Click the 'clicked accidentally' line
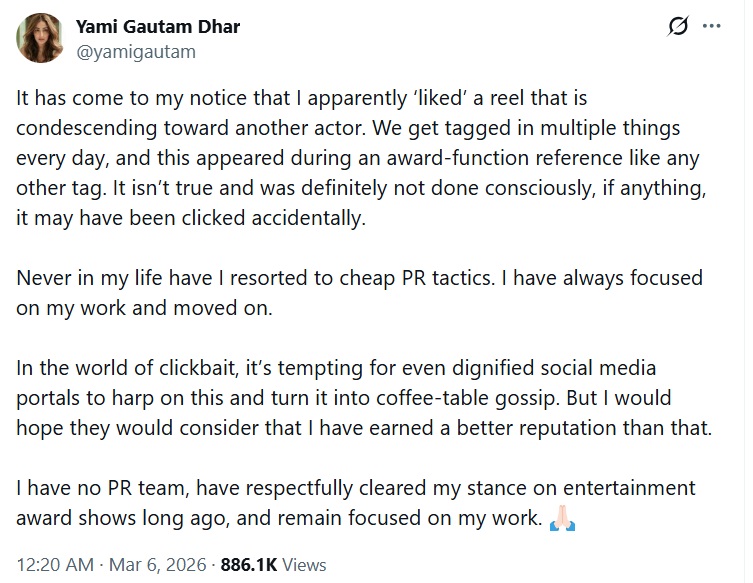This screenshot has height=583, width=753. [190, 217]
